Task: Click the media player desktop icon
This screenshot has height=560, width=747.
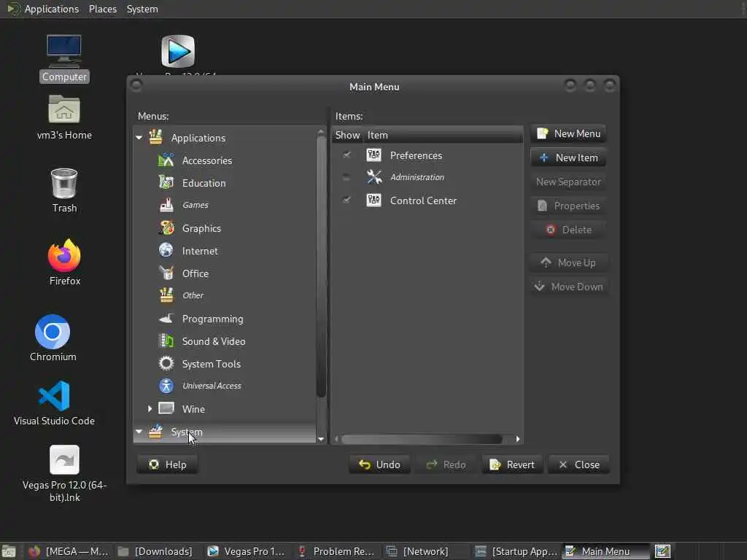Action: click(178, 51)
